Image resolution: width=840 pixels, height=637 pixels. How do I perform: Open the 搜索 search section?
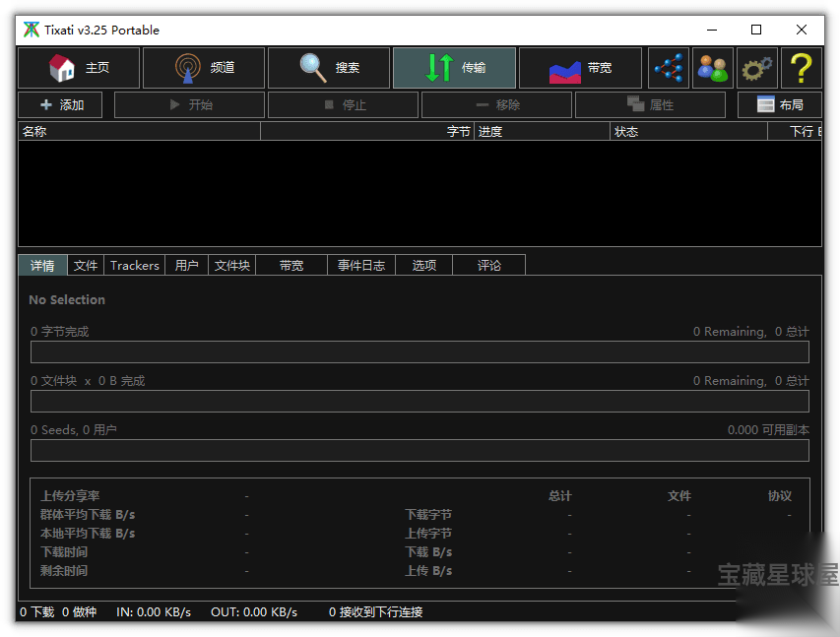[x=328, y=68]
